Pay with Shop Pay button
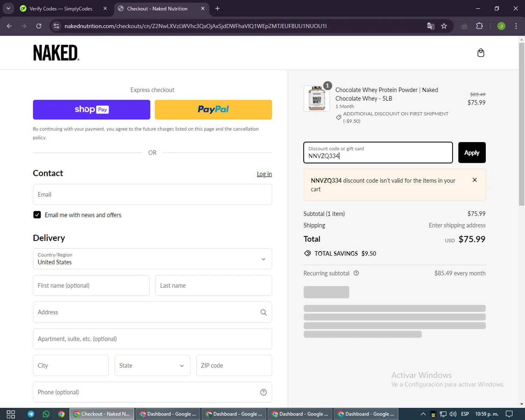525x420 pixels. [x=91, y=110]
